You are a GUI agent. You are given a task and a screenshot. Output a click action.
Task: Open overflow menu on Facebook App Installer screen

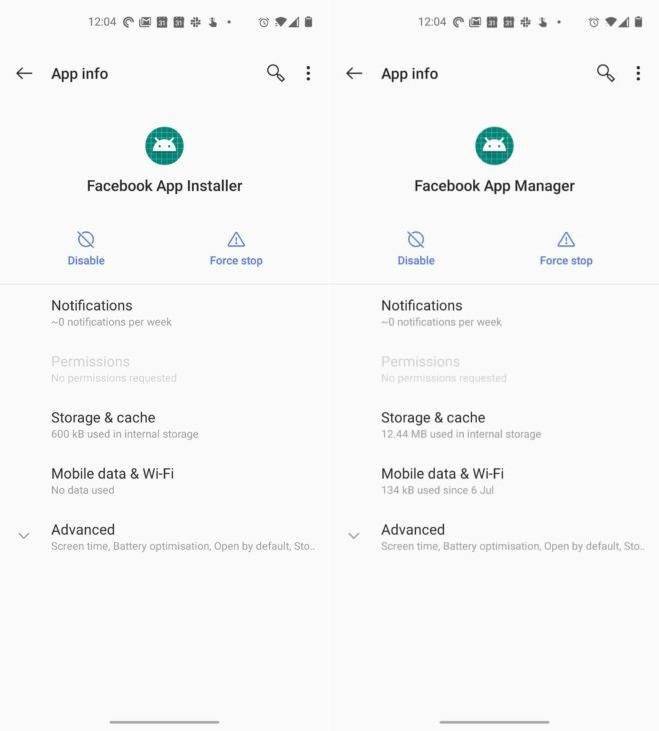[308, 73]
